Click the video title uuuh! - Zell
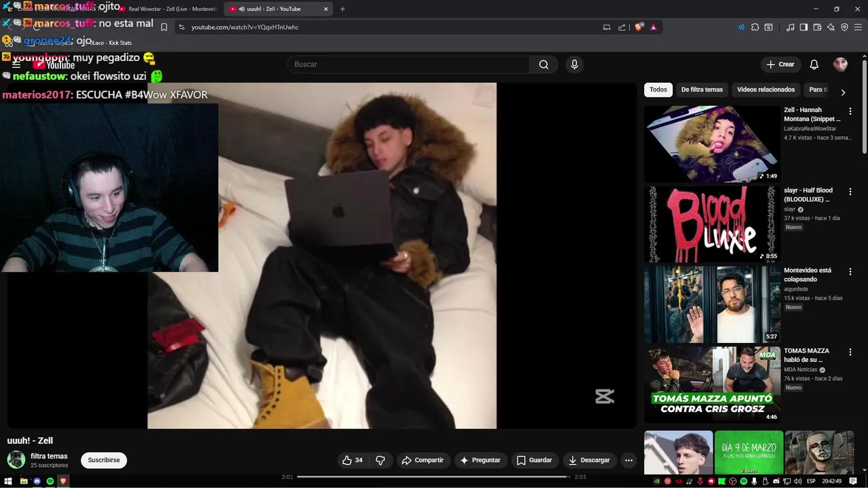 pyautogui.click(x=30, y=441)
